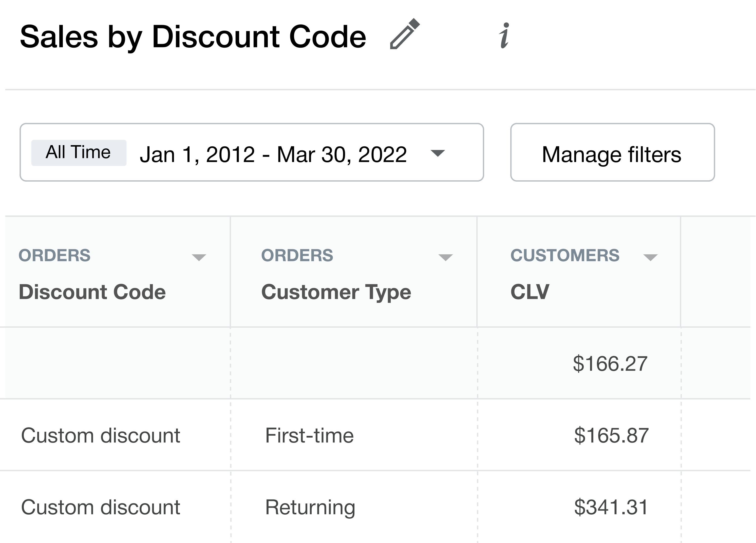Open the date range caret icon
Screen dimensions: 756x543
tap(438, 154)
